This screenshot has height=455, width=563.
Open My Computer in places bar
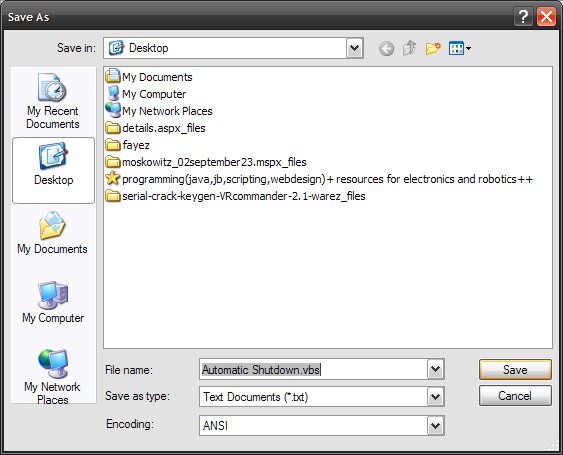coord(53,302)
